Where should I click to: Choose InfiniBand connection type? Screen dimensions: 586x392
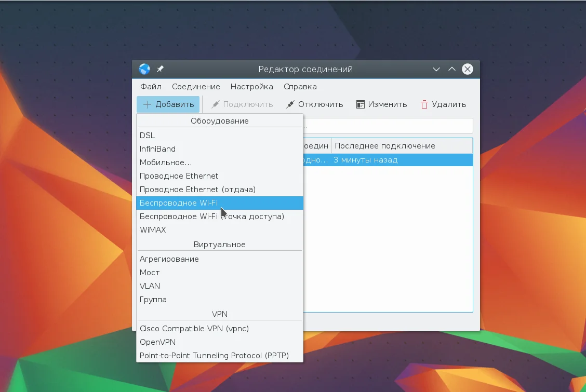point(220,148)
